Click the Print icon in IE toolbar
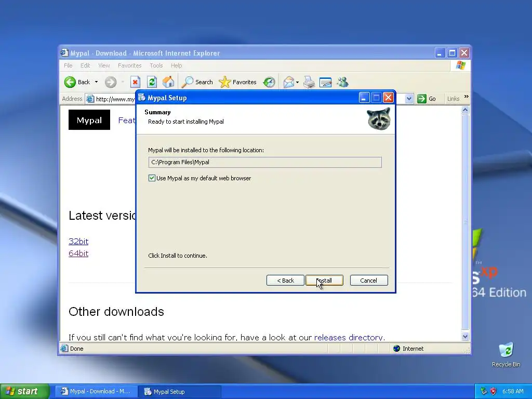 click(309, 82)
